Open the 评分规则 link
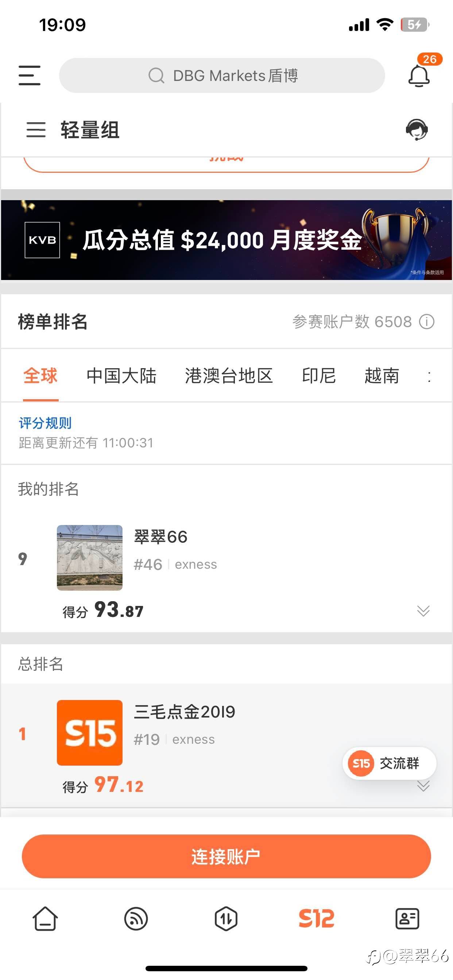Viewport: 453px width, 980px height. [45, 423]
